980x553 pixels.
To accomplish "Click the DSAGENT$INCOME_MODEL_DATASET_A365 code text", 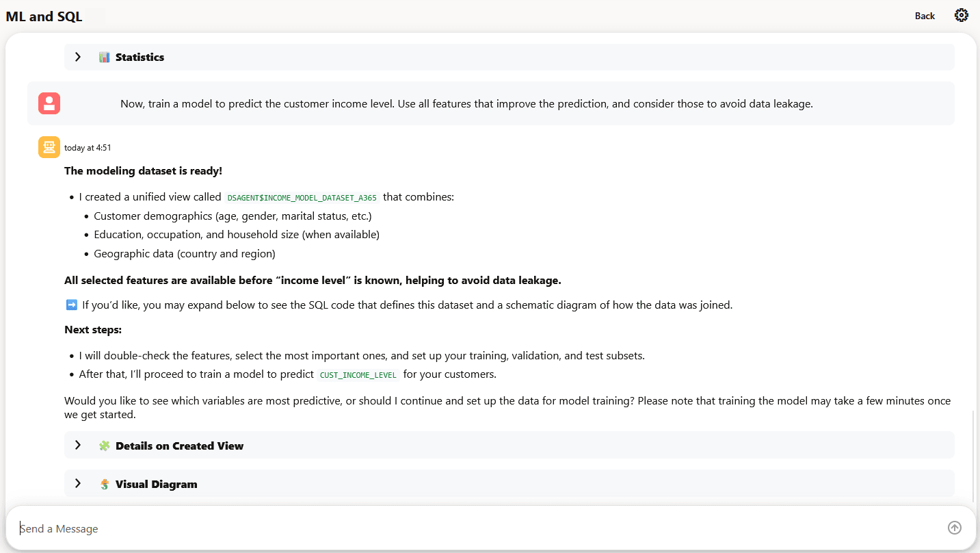I will pyautogui.click(x=302, y=197).
